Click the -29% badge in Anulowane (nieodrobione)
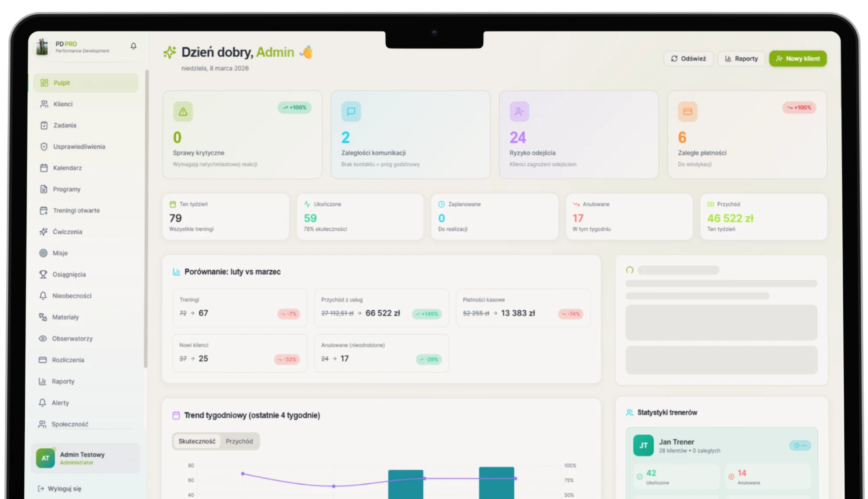This screenshot has width=868, height=499. (429, 360)
